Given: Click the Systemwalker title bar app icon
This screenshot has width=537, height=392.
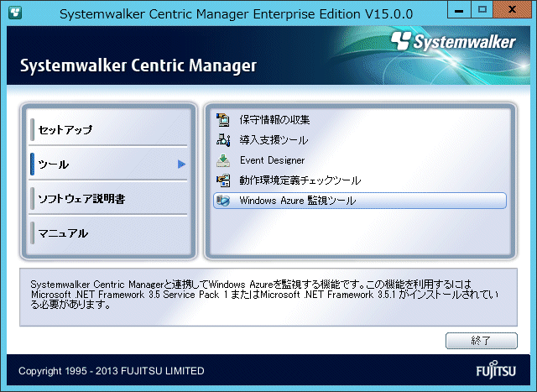Looking at the screenshot, I should 15,13.
